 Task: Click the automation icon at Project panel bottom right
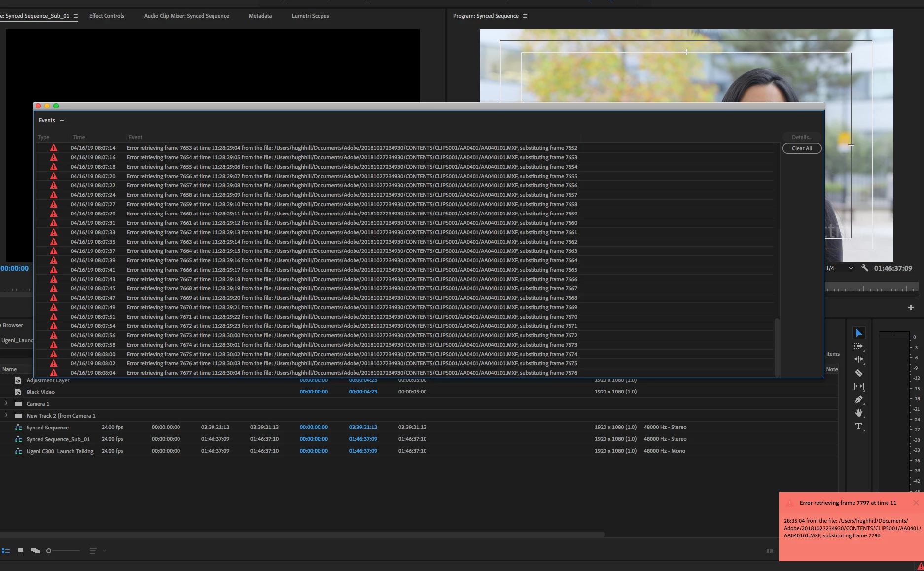click(x=770, y=551)
